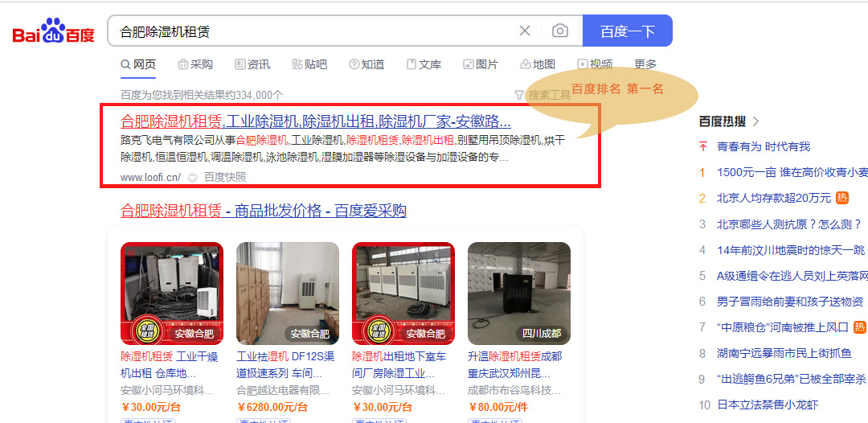Viewport: 868px width, 423px height.
Task: Open the 地图 tab
Action: [x=538, y=65]
